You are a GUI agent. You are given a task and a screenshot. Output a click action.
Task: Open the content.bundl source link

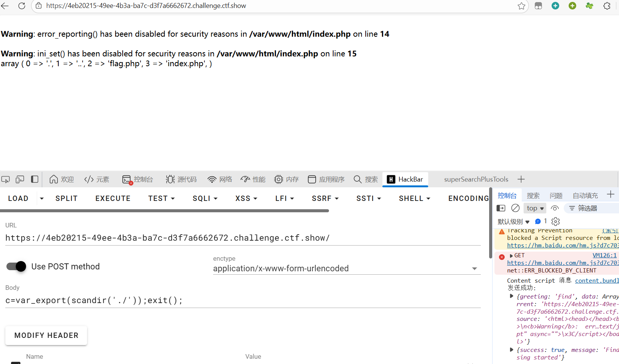point(597,280)
